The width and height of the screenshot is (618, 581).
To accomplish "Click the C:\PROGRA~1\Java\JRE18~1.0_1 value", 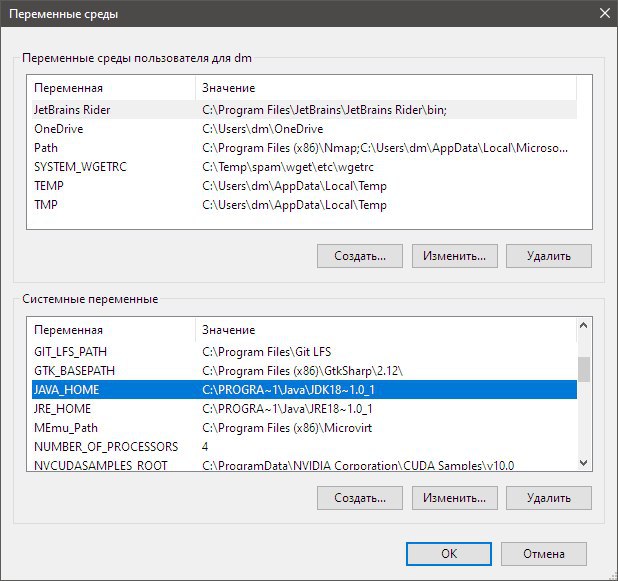I will pyautogui.click(x=287, y=409).
